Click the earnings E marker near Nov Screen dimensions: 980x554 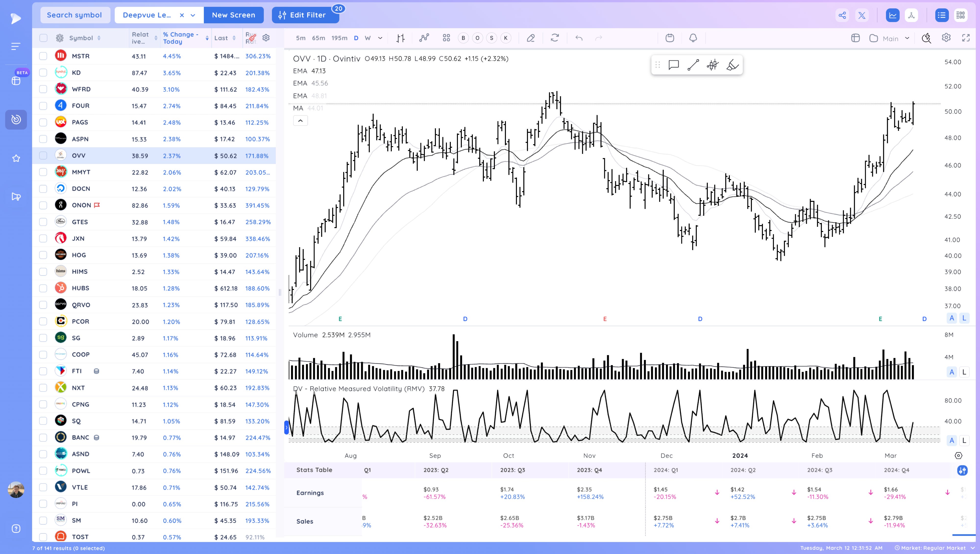click(605, 319)
